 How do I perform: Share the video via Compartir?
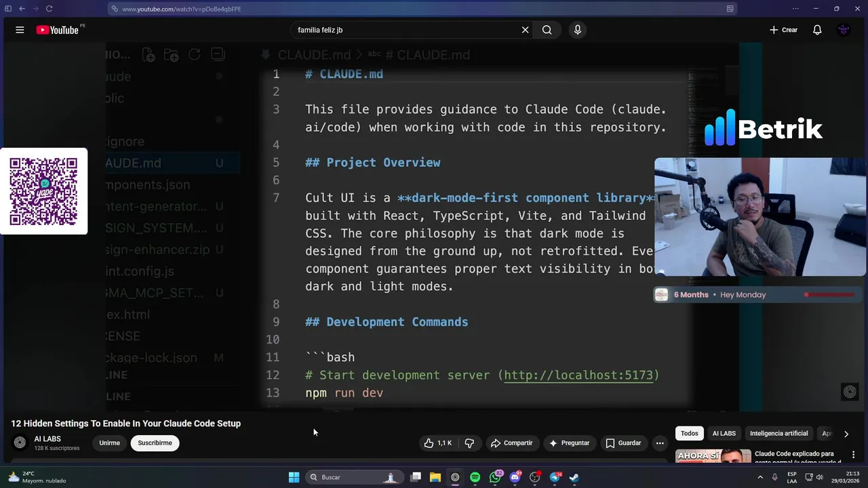(x=512, y=443)
